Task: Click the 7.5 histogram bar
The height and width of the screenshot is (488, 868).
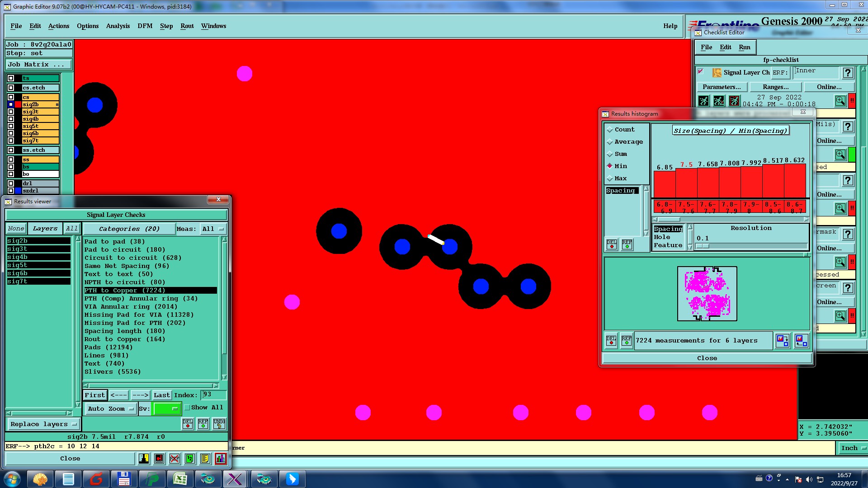Action: pyautogui.click(x=686, y=183)
